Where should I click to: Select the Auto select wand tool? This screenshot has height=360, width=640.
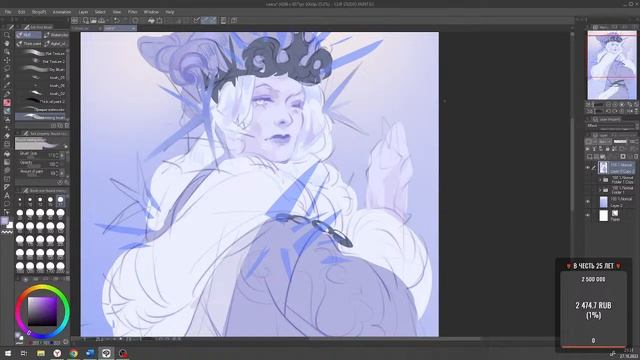click(7, 77)
